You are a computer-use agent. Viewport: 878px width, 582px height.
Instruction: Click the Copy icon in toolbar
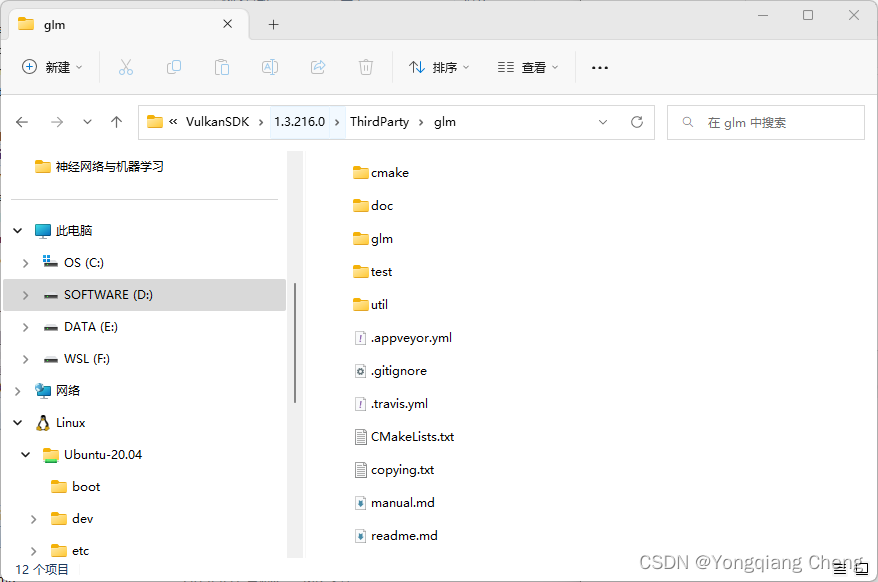(x=174, y=67)
